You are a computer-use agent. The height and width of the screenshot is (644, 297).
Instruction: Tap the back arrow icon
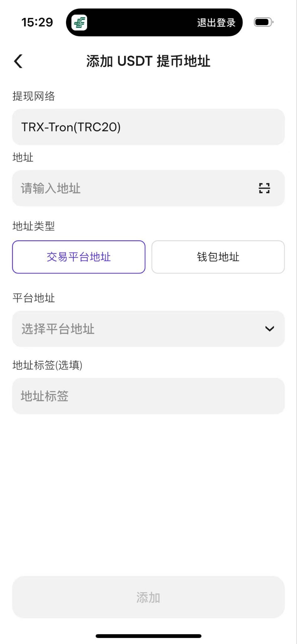pyautogui.click(x=18, y=61)
